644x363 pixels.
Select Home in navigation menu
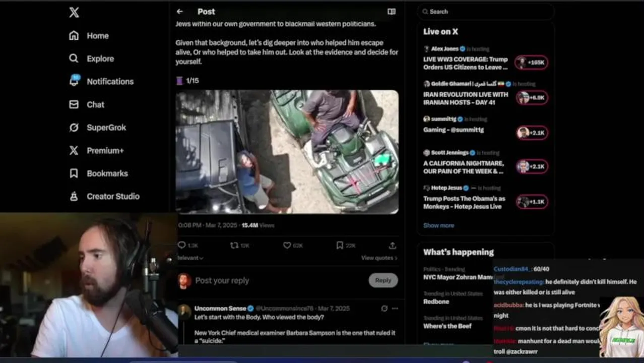pyautogui.click(x=97, y=36)
